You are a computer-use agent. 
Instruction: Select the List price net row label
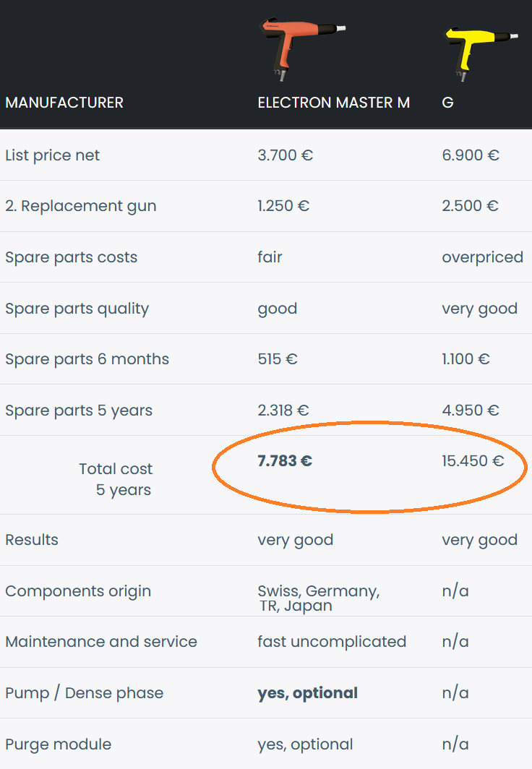pos(53,155)
